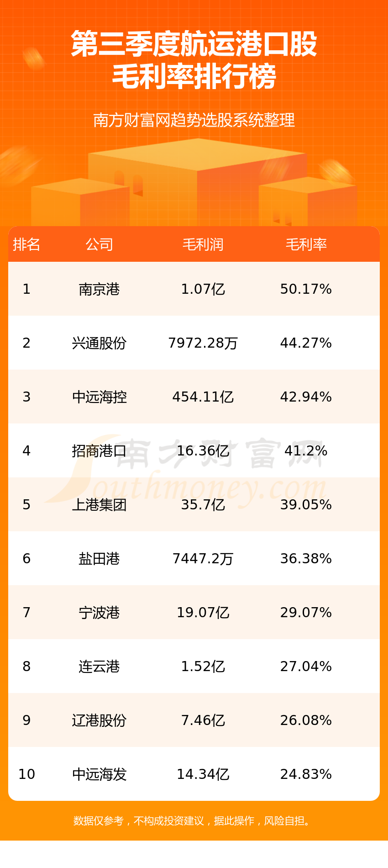Viewport: 388px width, 868px height.
Task: Select company name 上港集团
Action: pyautogui.click(x=99, y=505)
